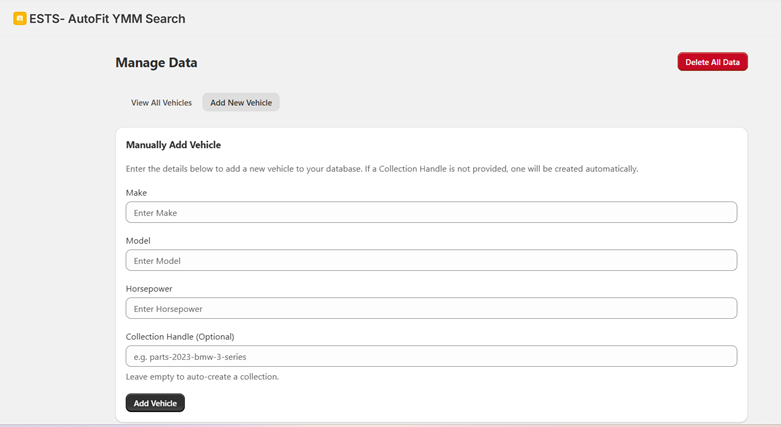
Task: Click the Collection Handle (Optional) label
Action: tap(180, 336)
